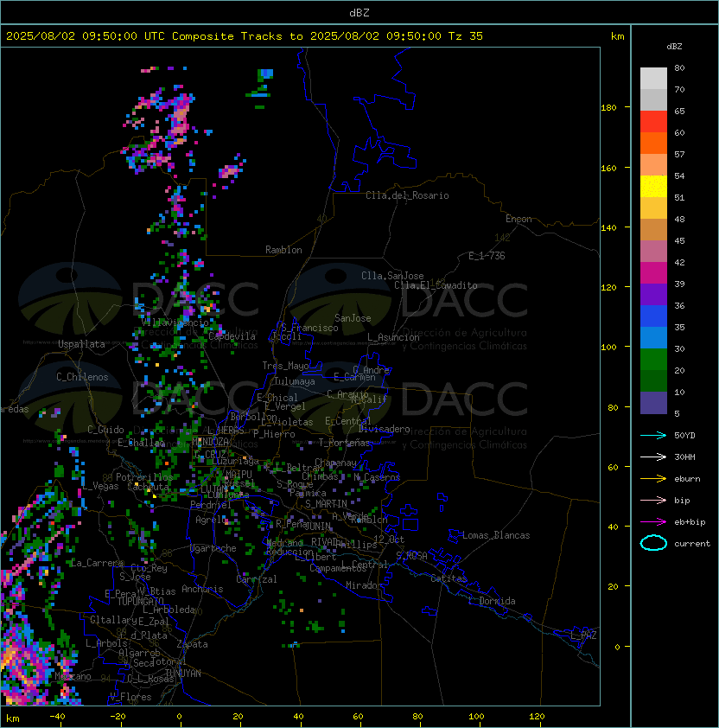The image size is (719, 728).
Task: Click the 'Lomas_Blancas' map label
Action: [496, 535]
